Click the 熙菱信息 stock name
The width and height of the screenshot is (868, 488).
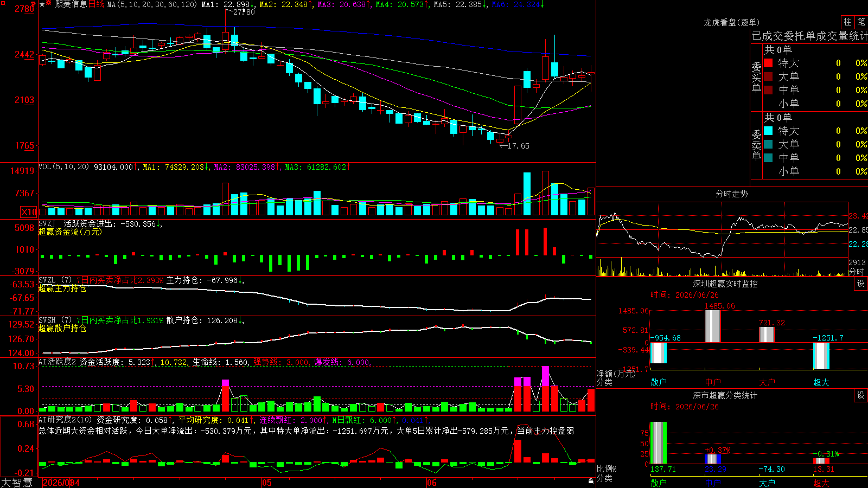pos(71,4)
